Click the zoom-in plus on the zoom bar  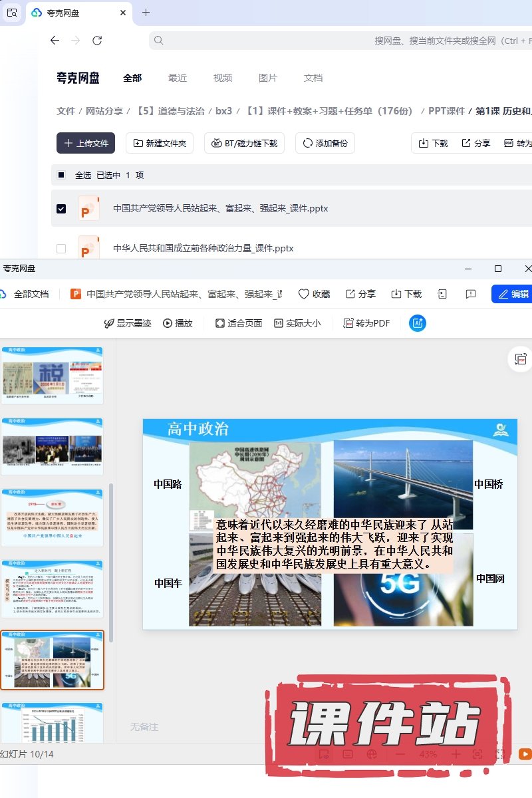point(456,754)
